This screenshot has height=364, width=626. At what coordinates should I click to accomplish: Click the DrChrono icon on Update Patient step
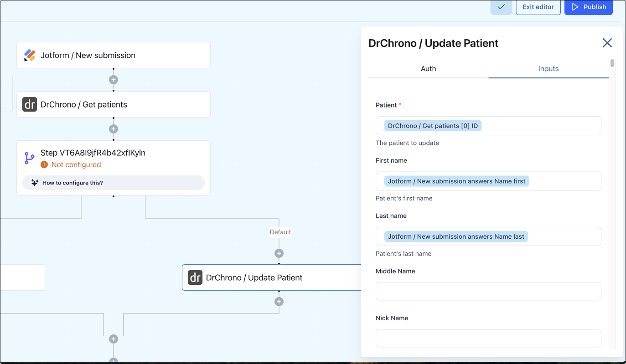195,277
